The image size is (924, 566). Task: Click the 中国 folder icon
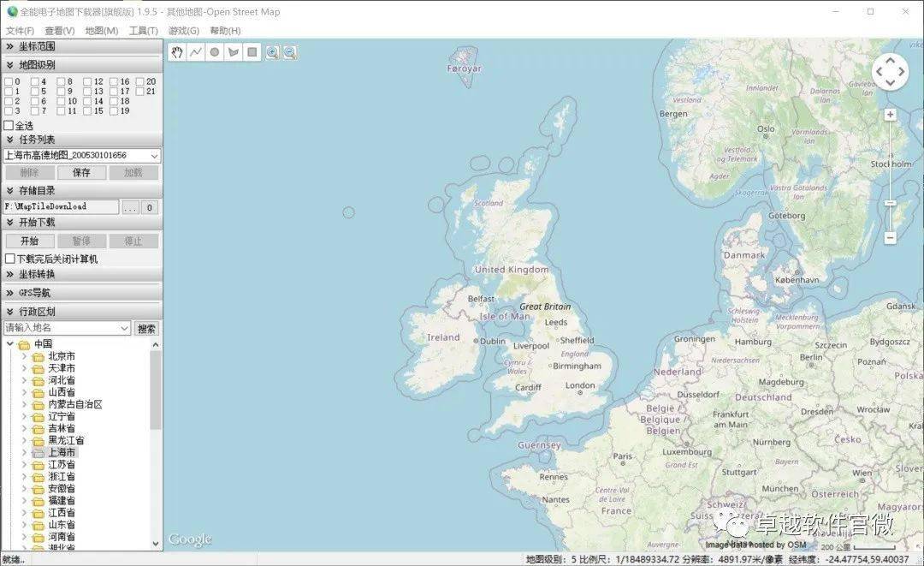coord(24,344)
